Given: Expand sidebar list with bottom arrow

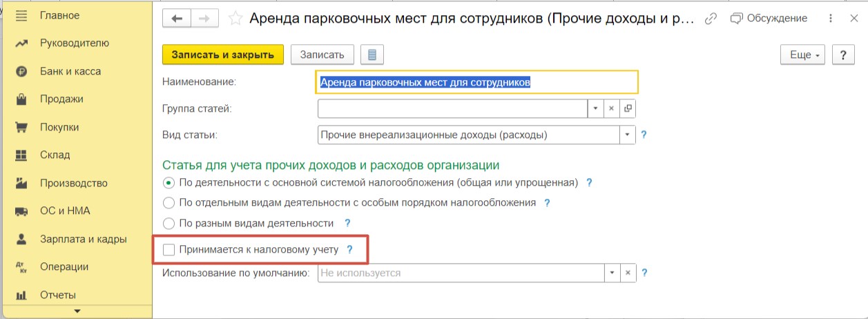Looking at the screenshot, I should click(x=77, y=312).
